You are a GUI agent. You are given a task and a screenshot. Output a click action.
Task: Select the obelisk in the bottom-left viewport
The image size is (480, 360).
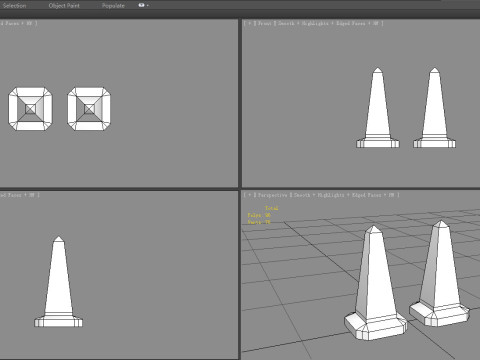(58, 283)
